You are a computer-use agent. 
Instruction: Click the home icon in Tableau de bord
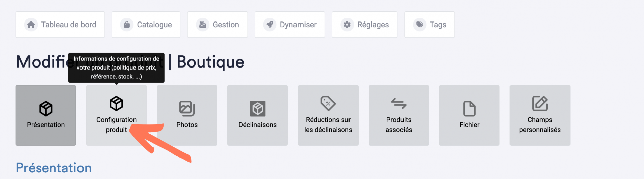[31, 25]
